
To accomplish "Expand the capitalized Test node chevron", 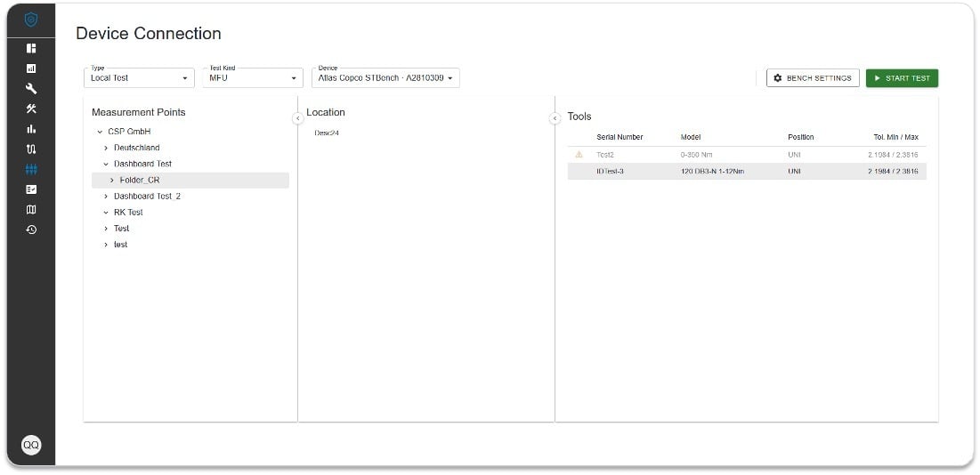I will (x=106, y=229).
